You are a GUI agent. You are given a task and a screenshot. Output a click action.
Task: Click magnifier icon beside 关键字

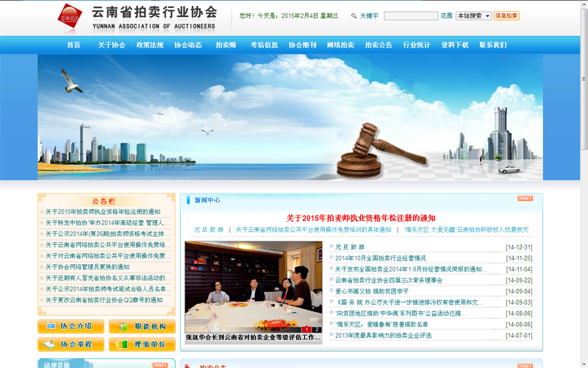(x=354, y=15)
